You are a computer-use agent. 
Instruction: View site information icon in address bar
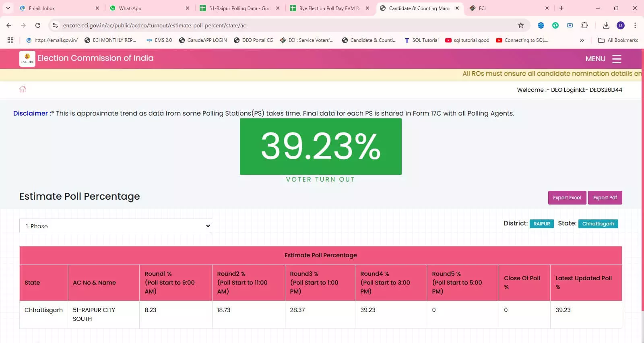click(55, 25)
